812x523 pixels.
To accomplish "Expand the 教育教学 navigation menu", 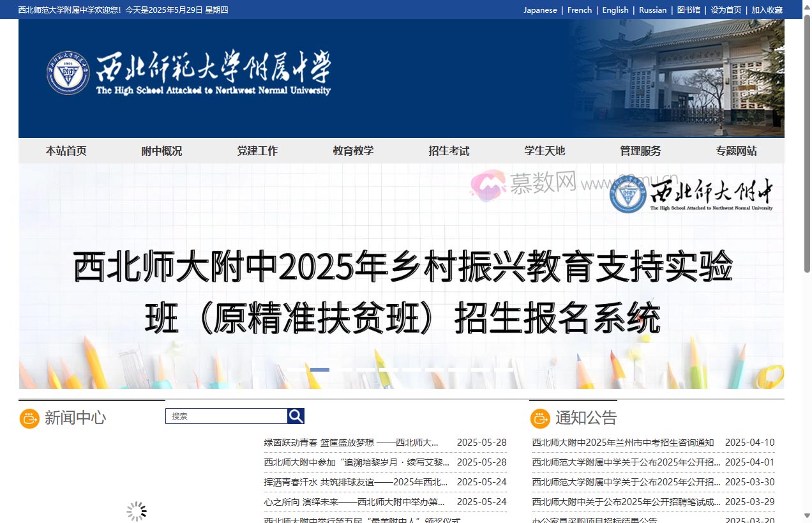I will [354, 151].
